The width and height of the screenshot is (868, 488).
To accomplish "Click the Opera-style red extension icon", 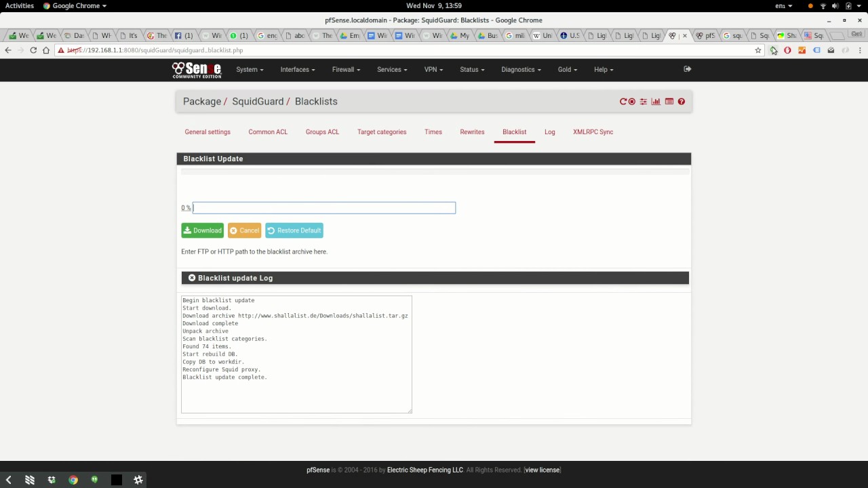I will tap(787, 50).
